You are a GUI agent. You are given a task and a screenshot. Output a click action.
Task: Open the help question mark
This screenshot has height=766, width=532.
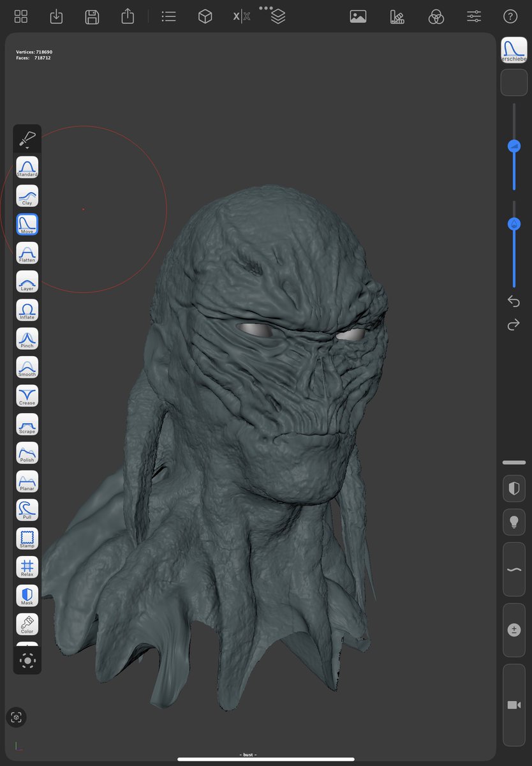point(510,17)
